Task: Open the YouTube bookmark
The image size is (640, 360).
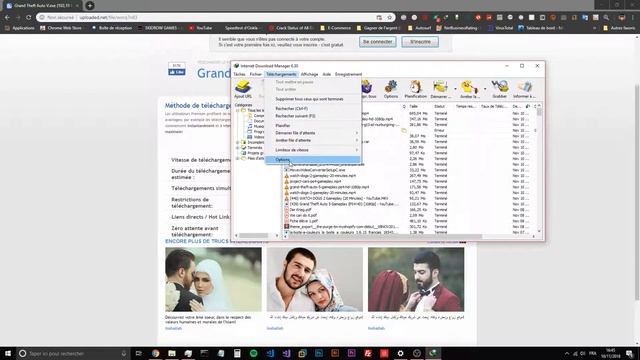Action: (200, 28)
